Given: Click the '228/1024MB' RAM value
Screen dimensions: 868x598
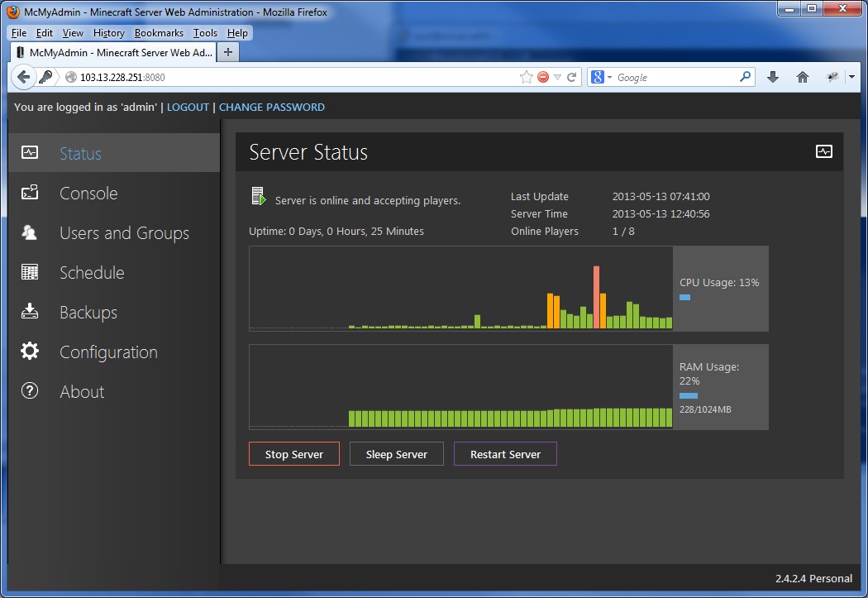Looking at the screenshot, I should pos(705,409).
